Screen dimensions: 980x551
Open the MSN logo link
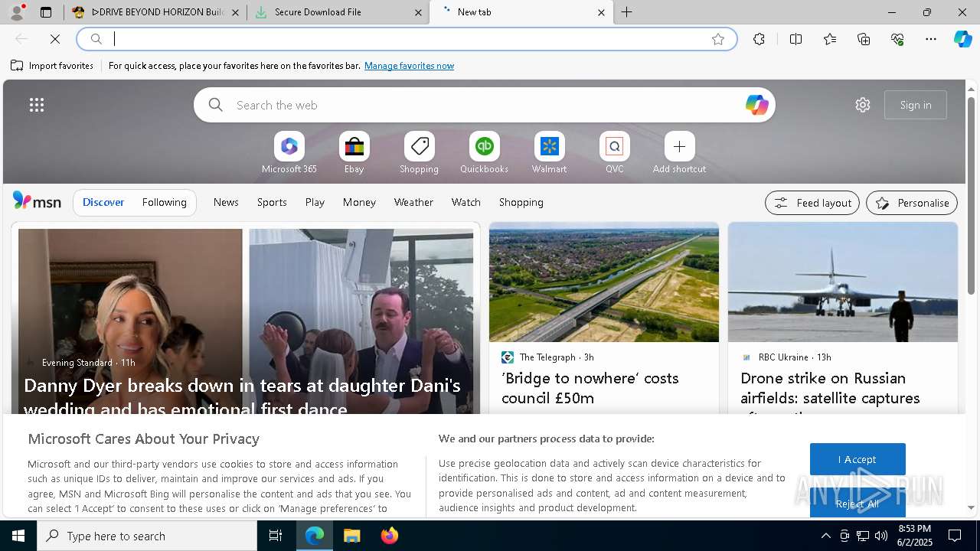(37, 201)
